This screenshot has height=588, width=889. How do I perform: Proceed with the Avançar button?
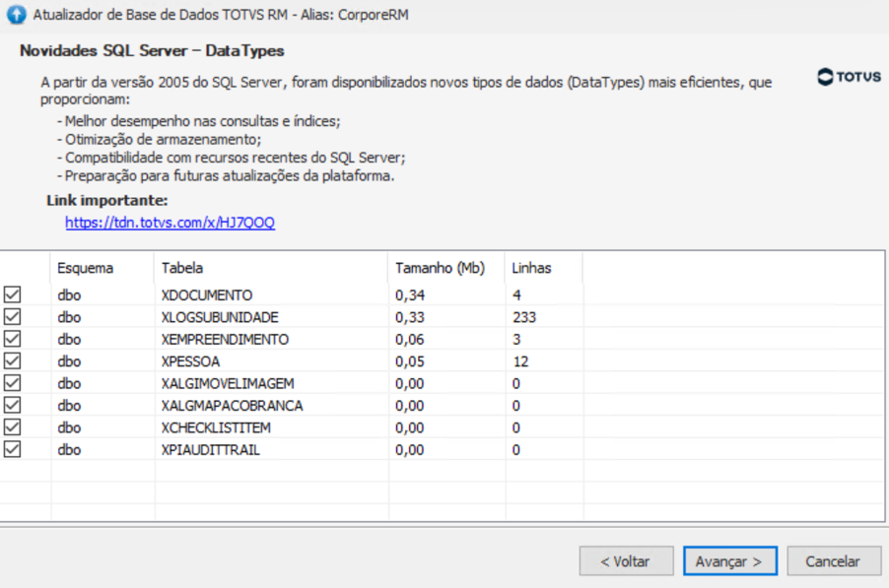729,561
